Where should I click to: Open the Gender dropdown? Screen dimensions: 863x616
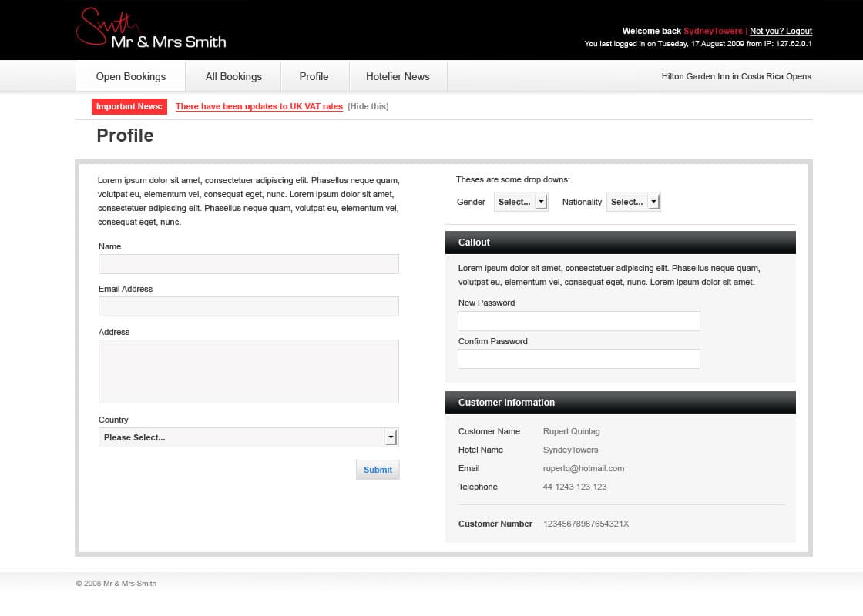(520, 202)
